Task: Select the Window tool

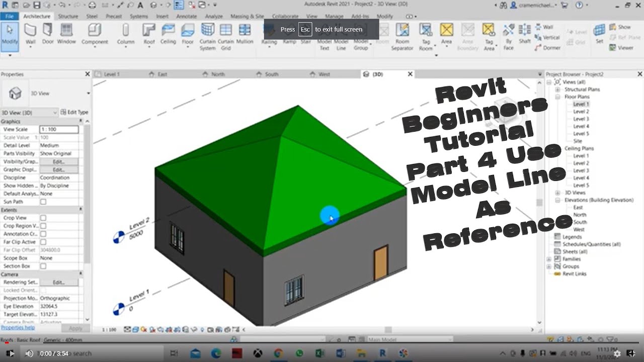Action: click(x=66, y=34)
